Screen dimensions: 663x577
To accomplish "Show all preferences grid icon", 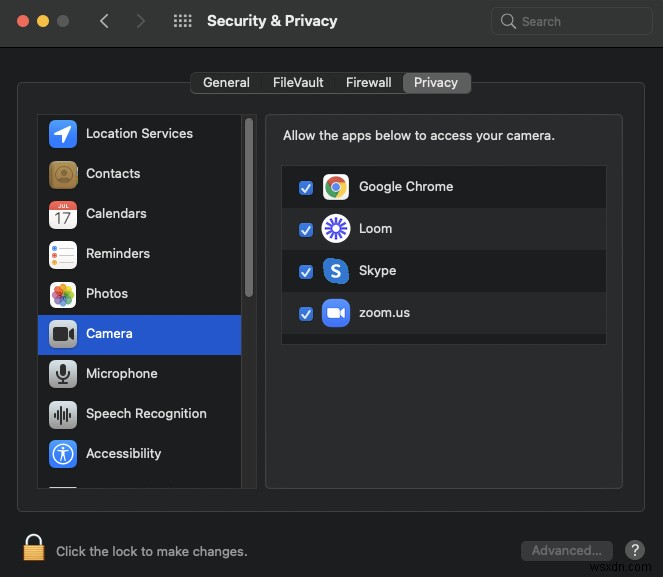I will coord(183,21).
